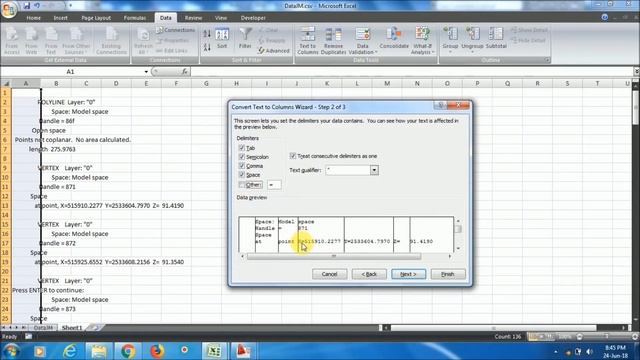Click the Windows Start button
The height and width of the screenshot is (360, 640).
11,351
